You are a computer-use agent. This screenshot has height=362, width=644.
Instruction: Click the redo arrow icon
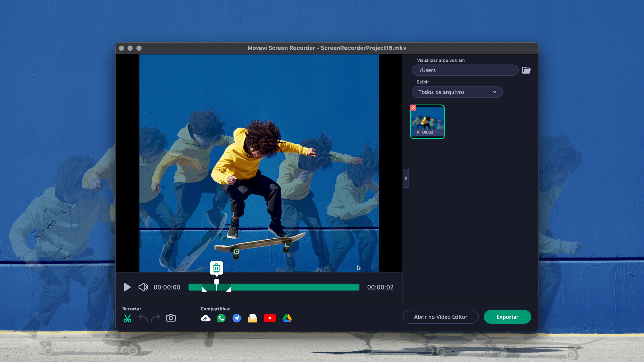pyautogui.click(x=155, y=318)
